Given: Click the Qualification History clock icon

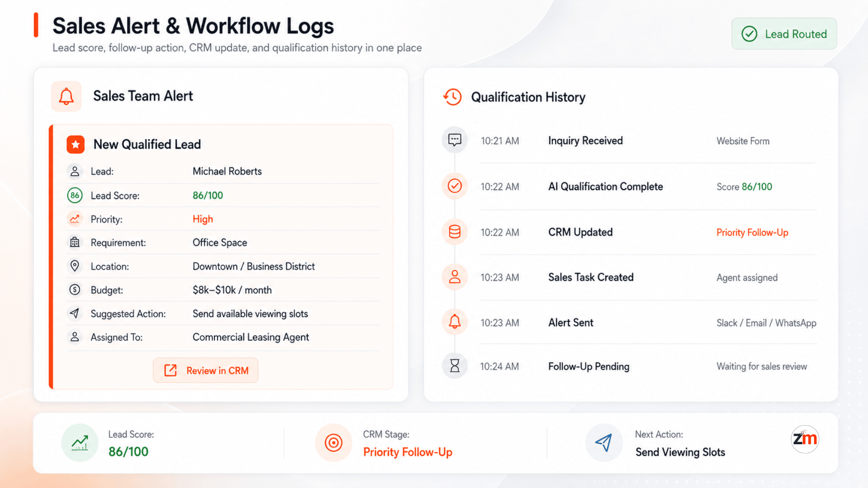Looking at the screenshot, I should (x=452, y=97).
